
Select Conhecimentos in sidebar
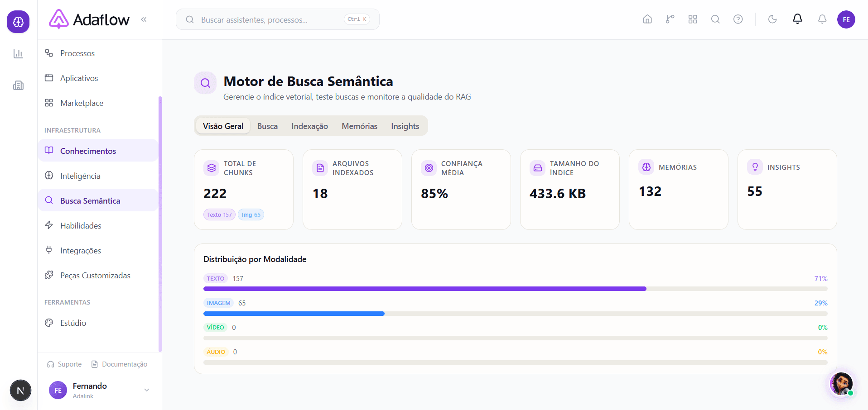98,150
